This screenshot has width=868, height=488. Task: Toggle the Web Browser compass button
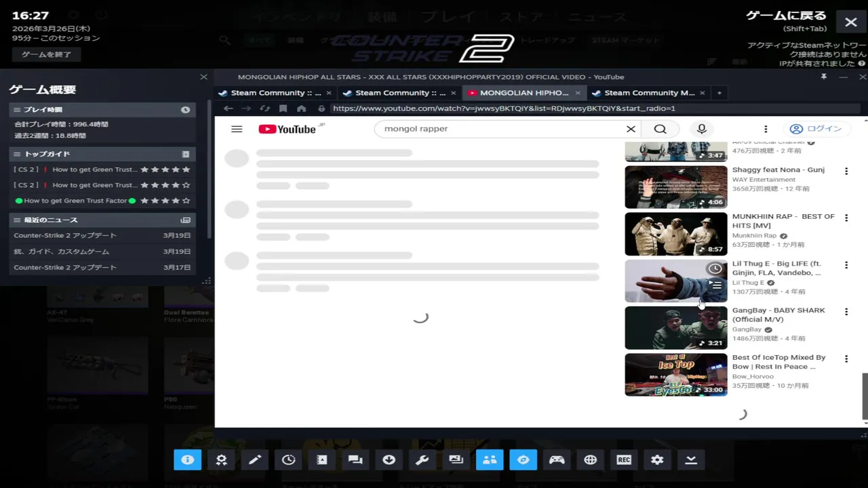pyautogui.click(x=524, y=460)
